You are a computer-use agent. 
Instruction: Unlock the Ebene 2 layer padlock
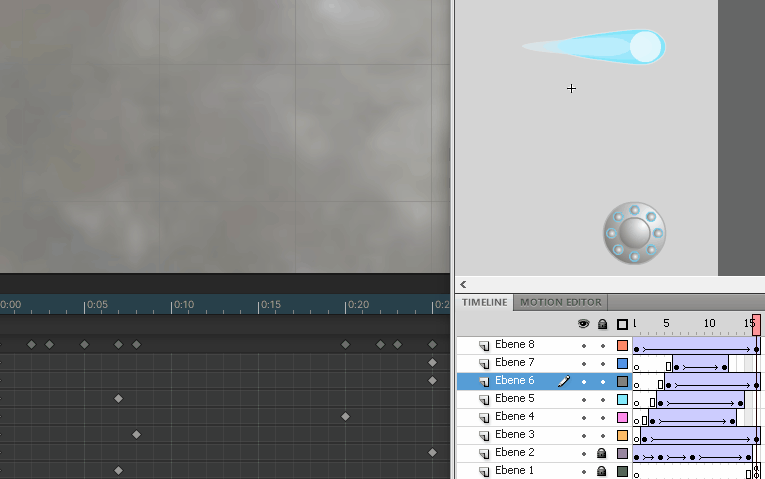(602, 453)
